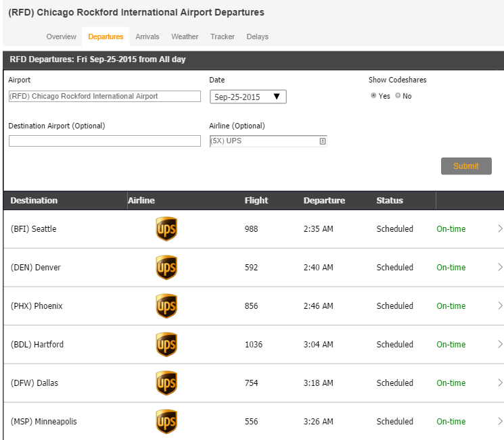Click the UPS logo in the Denver row
504x440 pixels.
click(166, 268)
